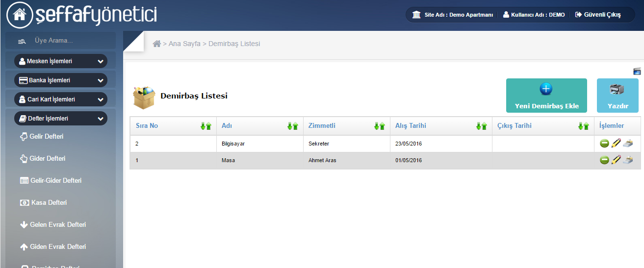
Task: Collapse Defter İşlemleri menu chevron
Action: point(101,119)
